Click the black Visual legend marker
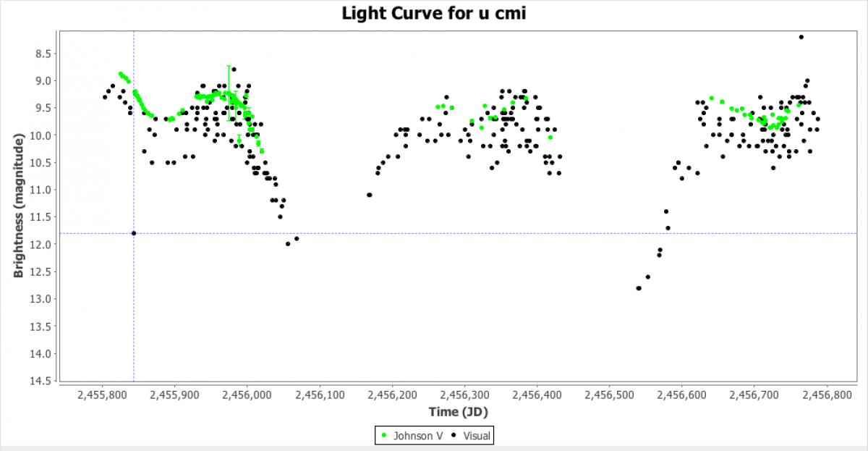This screenshot has height=451, width=868. 454,435
